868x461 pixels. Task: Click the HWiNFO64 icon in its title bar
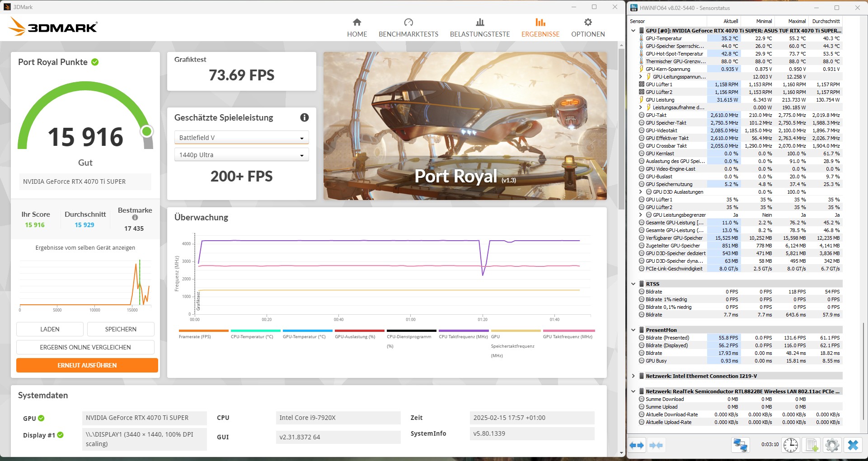coord(634,8)
